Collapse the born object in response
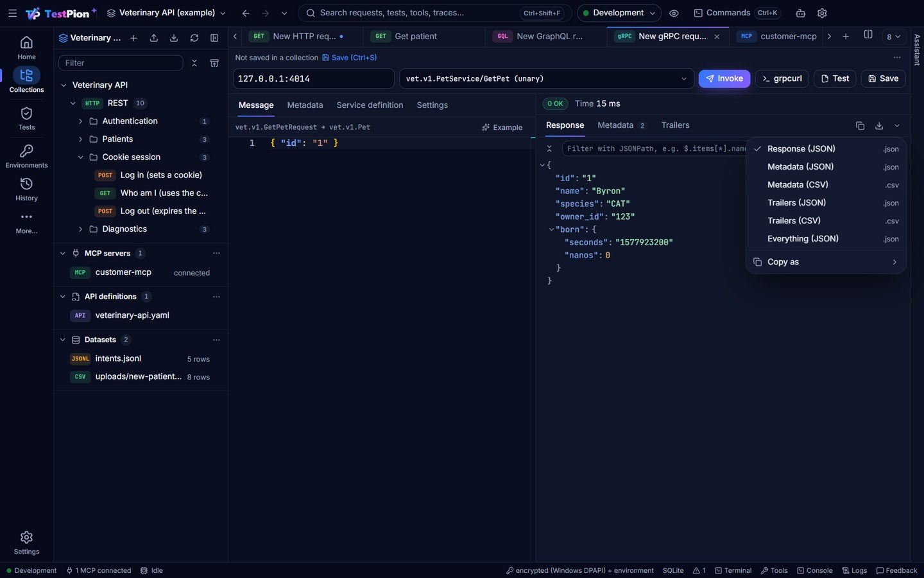 click(x=551, y=229)
